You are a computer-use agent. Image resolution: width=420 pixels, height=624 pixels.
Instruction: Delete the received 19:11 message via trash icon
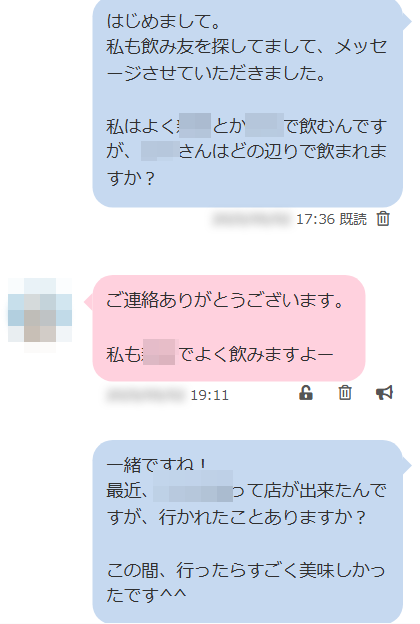pyautogui.click(x=345, y=393)
